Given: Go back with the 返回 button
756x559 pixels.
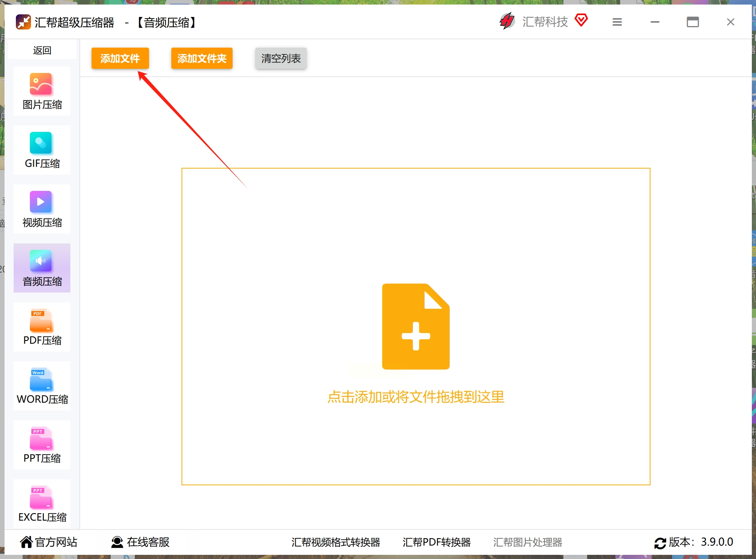Looking at the screenshot, I should click(x=42, y=50).
